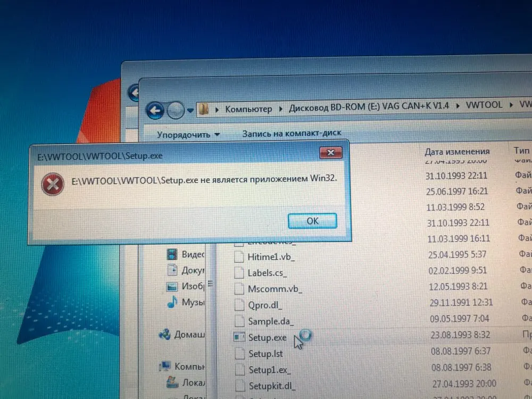Click the Локальный диск drive icon
Image resolution: width=532 pixels, height=399 pixels.
click(x=172, y=383)
